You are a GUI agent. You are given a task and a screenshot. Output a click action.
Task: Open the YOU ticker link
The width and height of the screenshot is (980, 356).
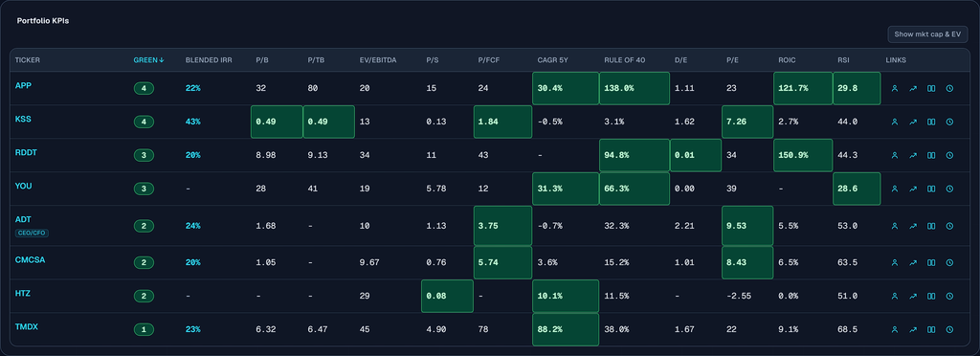tap(23, 186)
